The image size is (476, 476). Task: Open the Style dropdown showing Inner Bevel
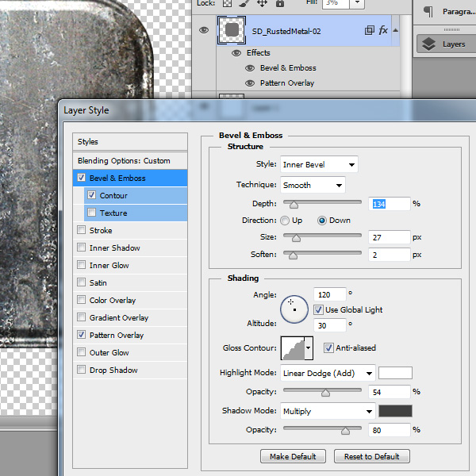point(319,164)
